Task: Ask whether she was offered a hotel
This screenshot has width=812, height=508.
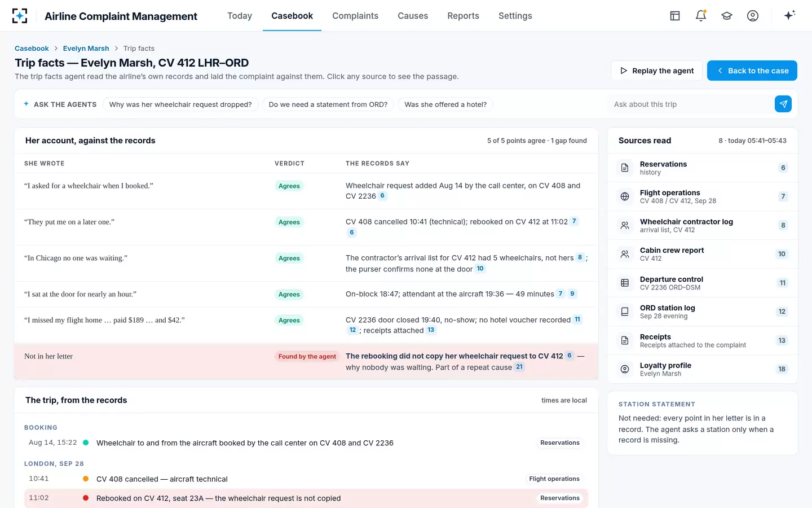Action: pyautogui.click(x=445, y=104)
